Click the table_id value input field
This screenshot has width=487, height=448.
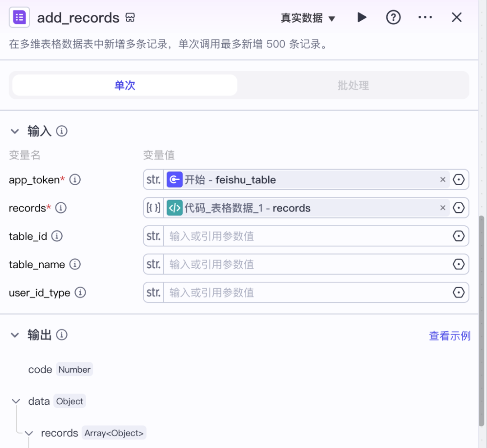(x=307, y=236)
